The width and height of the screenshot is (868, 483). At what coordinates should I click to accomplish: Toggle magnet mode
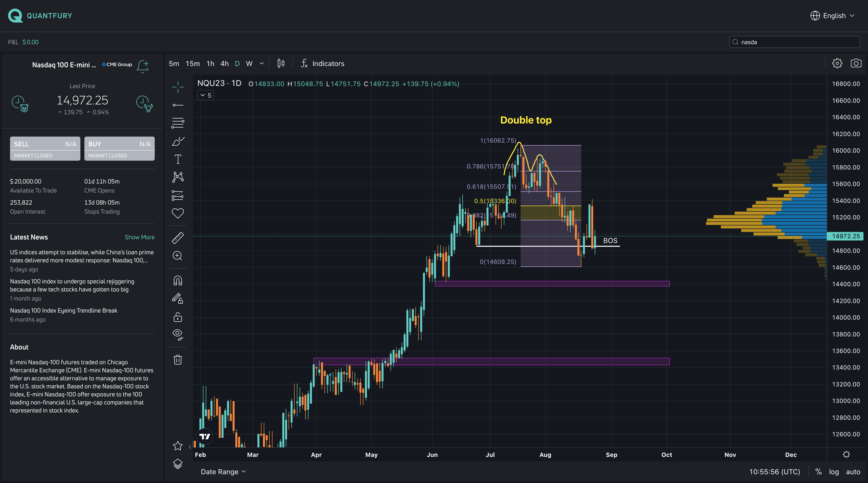(178, 281)
